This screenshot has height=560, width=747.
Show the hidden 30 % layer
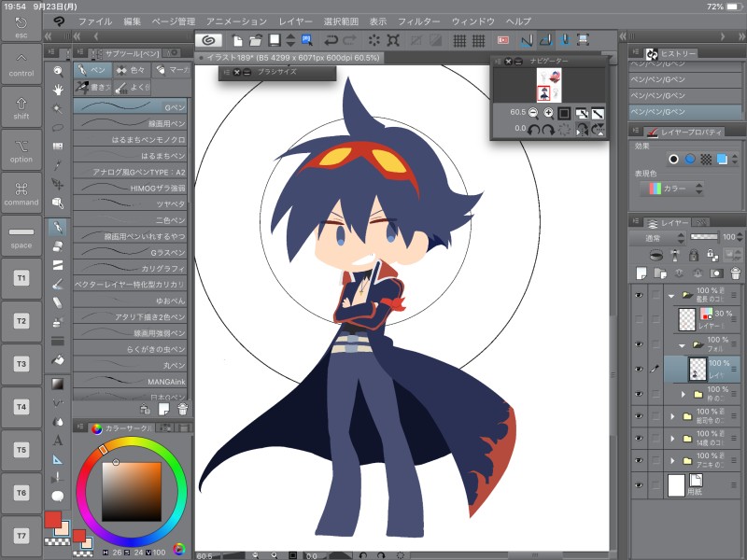point(639,319)
